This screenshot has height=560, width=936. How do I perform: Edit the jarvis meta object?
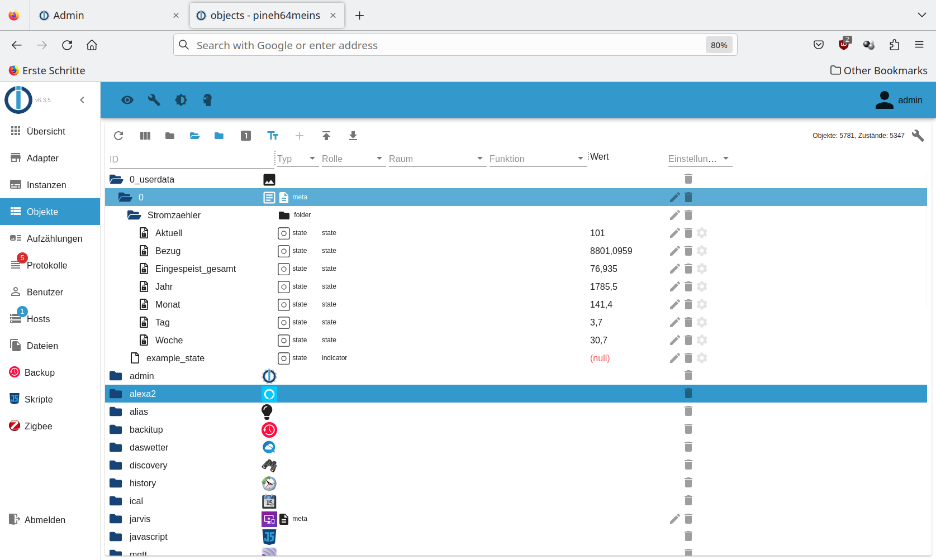click(675, 519)
